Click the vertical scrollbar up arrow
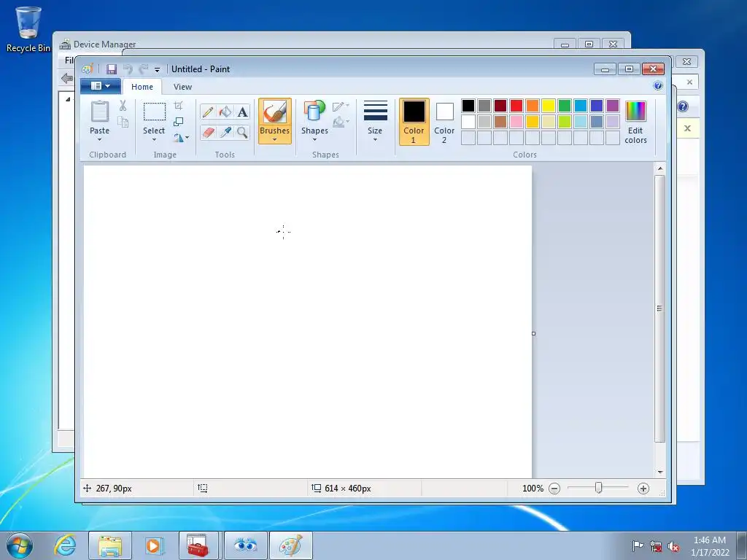The width and height of the screenshot is (747, 560). click(659, 168)
